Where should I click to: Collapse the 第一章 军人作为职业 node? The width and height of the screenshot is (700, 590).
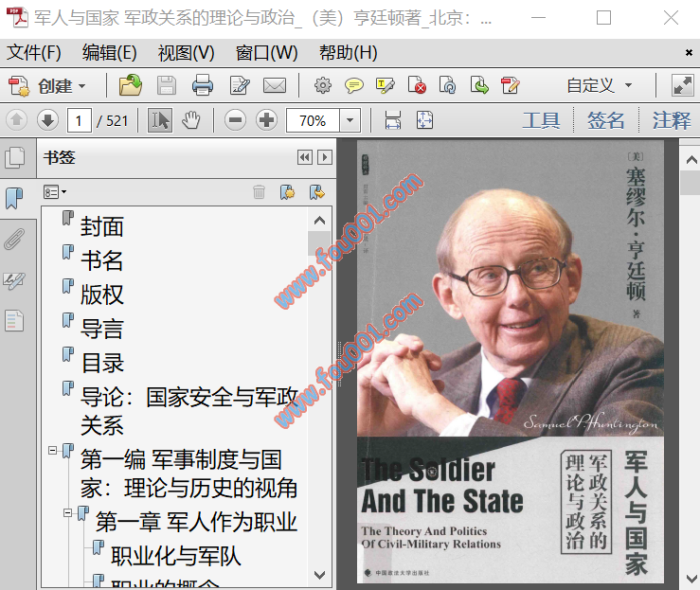pyautogui.click(x=68, y=512)
